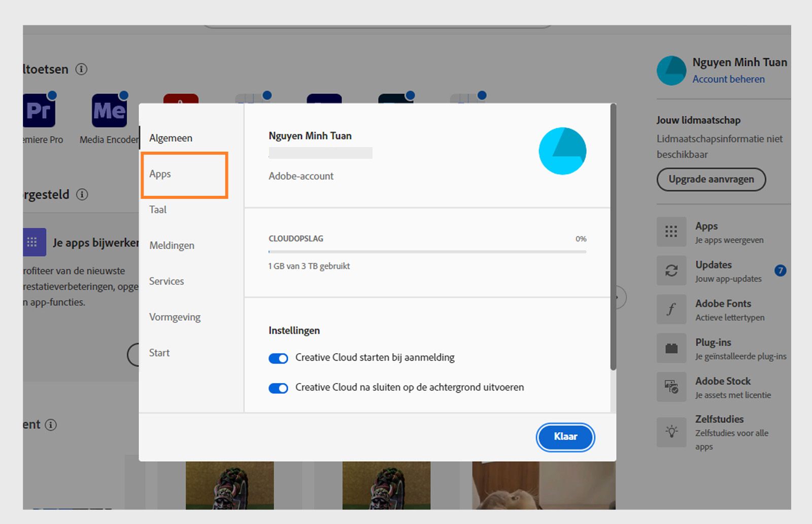Open Updates via the refresh icon
Screen dimensions: 812x524
671,270
